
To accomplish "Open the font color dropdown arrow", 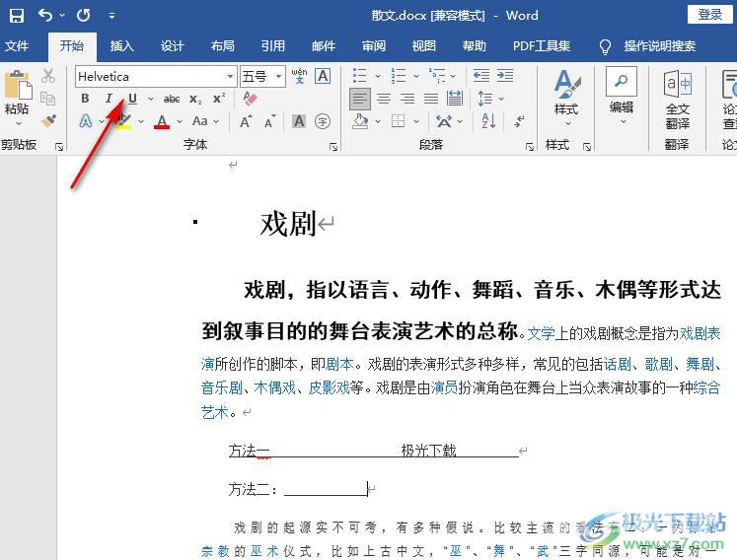I will tap(180, 121).
